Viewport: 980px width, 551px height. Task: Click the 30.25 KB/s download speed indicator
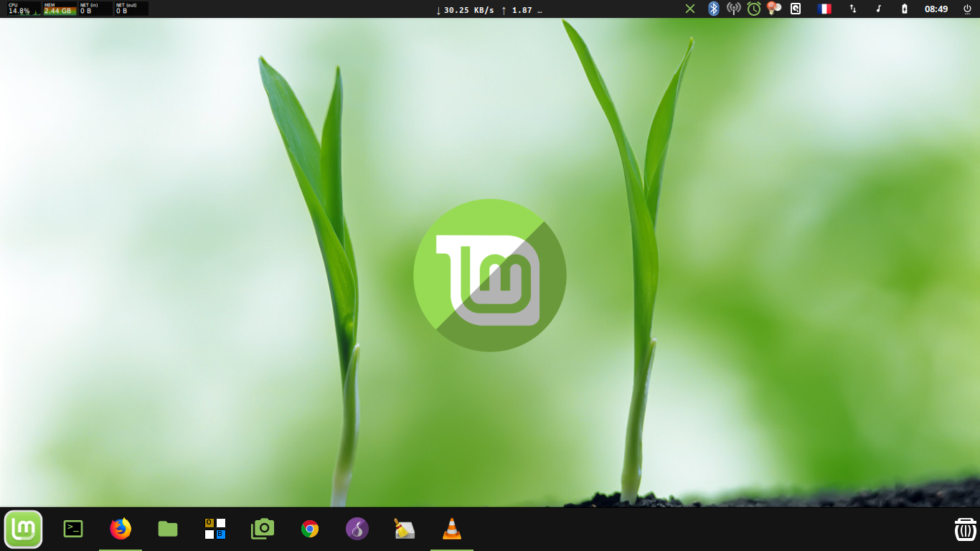click(x=465, y=10)
